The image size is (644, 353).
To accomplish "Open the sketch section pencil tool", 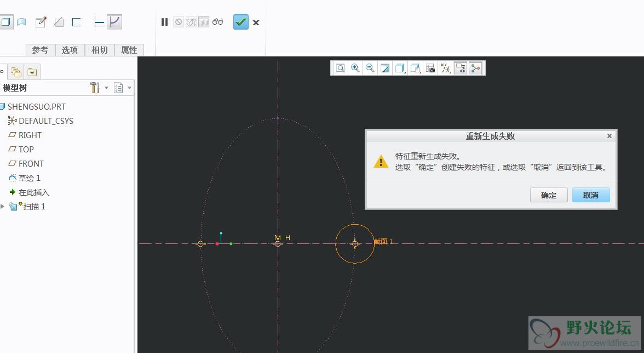I will [x=41, y=22].
